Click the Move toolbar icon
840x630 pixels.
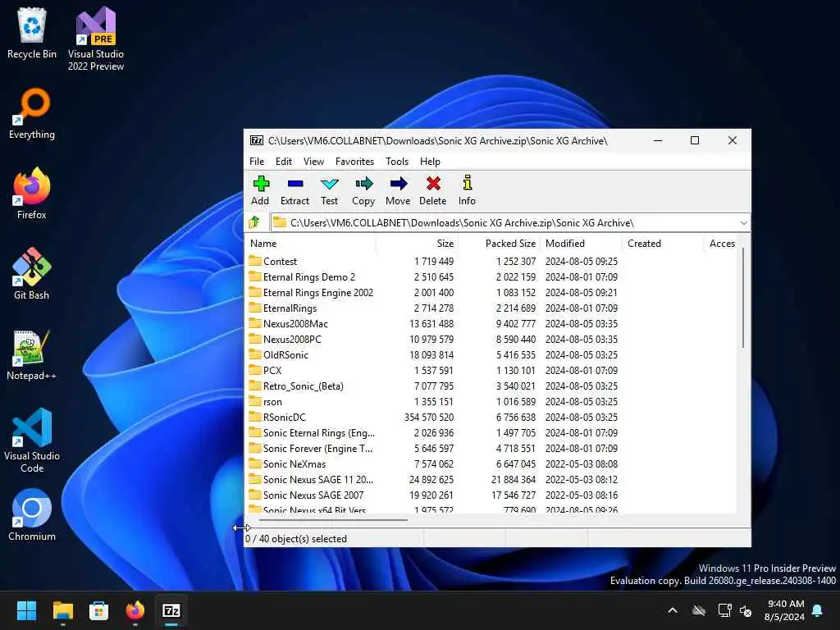click(398, 190)
